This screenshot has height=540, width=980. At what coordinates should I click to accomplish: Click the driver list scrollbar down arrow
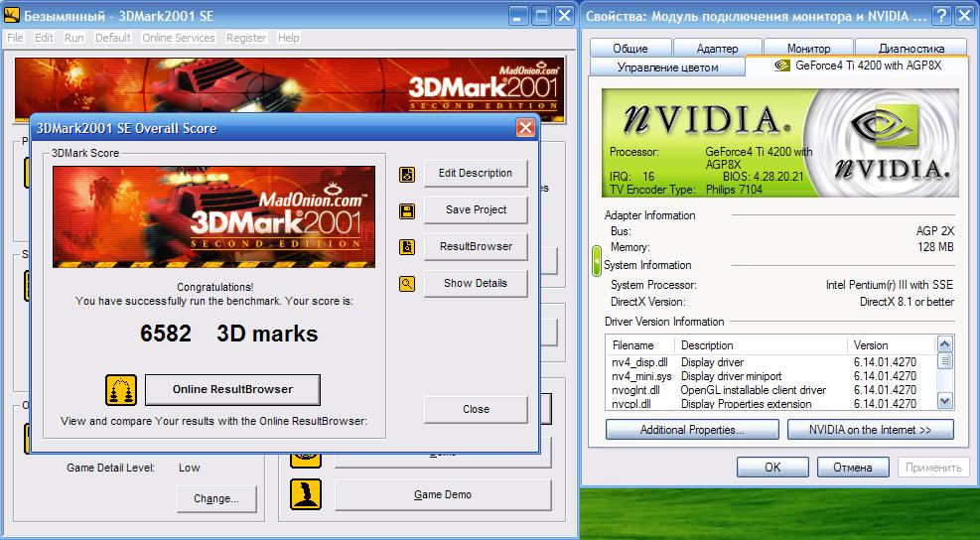[x=944, y=401]
